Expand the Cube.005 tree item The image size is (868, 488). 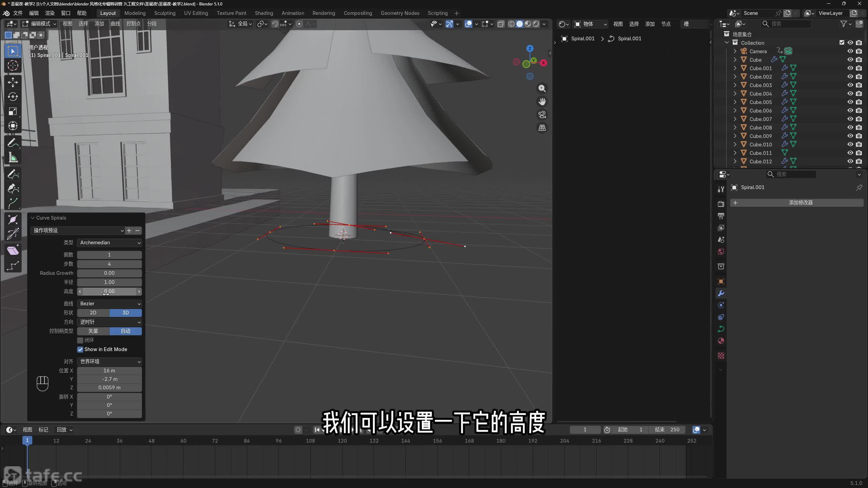point(735,102)
